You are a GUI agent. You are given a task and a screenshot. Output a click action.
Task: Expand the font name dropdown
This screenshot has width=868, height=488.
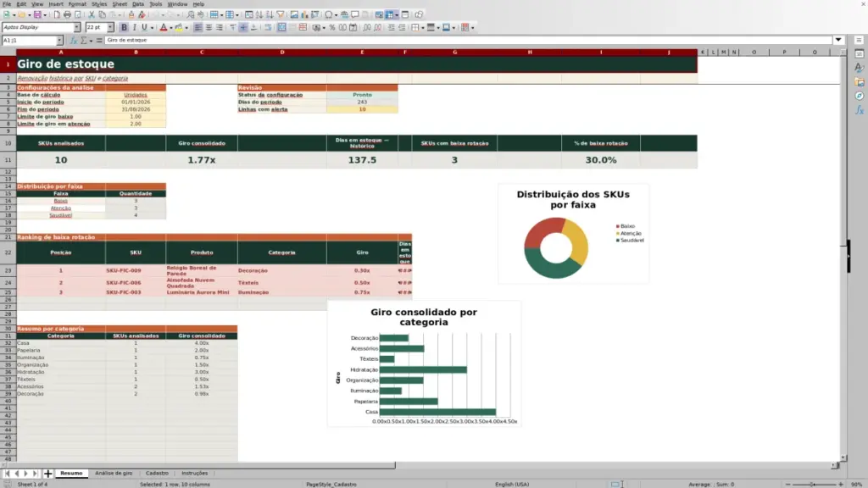point(76,27)
